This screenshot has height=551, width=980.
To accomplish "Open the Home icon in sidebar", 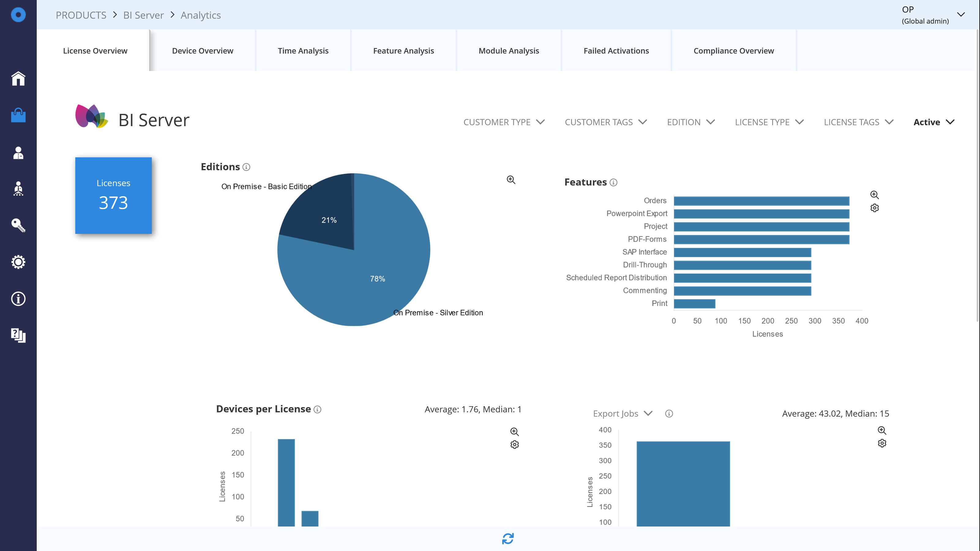I will [18, 78].
